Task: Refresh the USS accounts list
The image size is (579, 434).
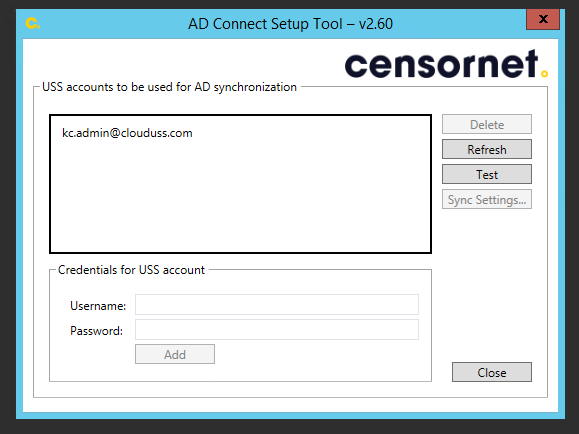Action: 487,149
